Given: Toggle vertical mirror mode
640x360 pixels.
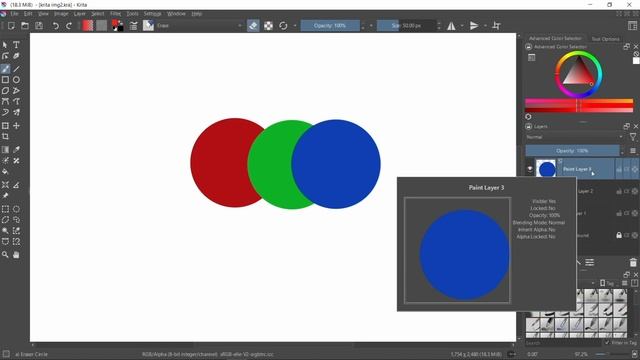Looking at the screenshot, I should [474, 26].
